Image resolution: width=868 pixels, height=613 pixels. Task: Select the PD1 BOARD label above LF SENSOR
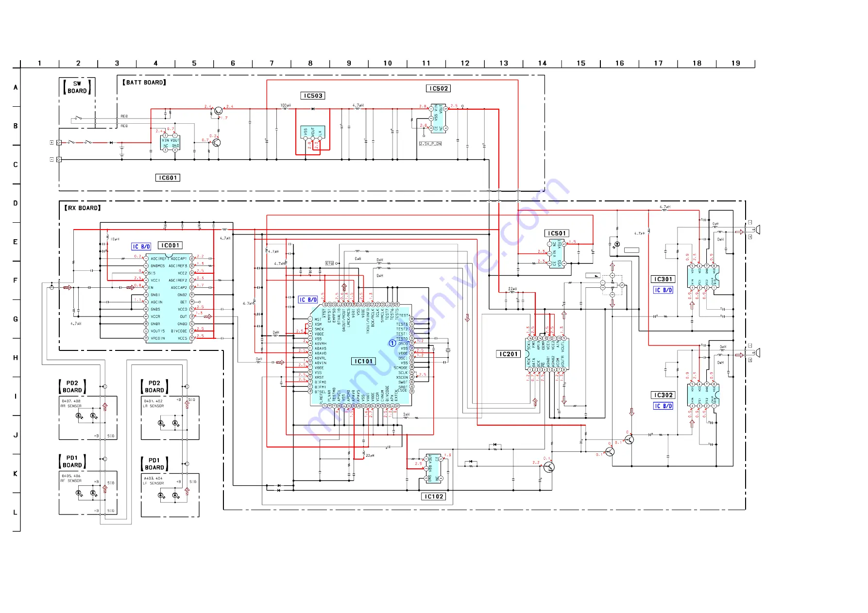tap(154, 464)
